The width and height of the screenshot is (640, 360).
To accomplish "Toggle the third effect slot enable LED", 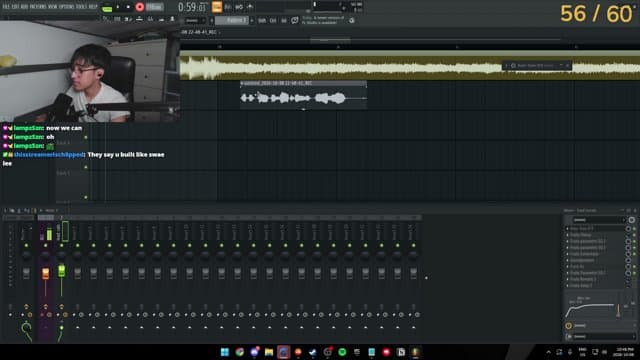I will click(x=634, y=241).
